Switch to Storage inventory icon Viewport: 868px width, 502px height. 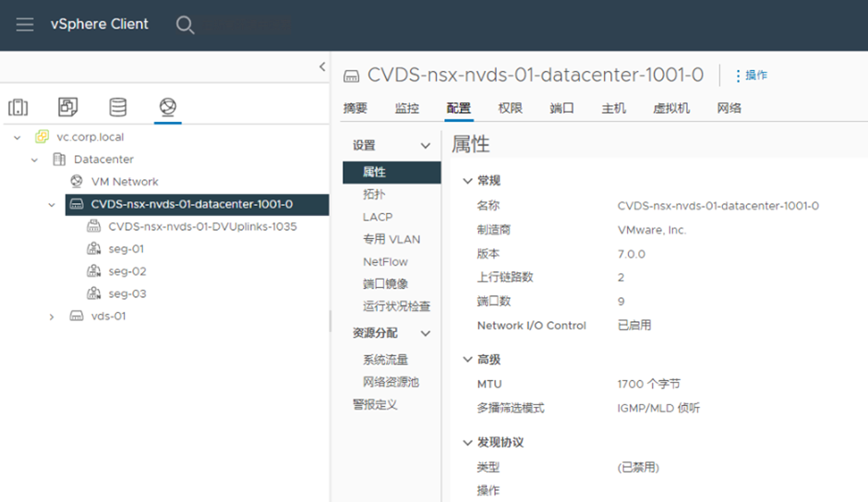(118, 107)
